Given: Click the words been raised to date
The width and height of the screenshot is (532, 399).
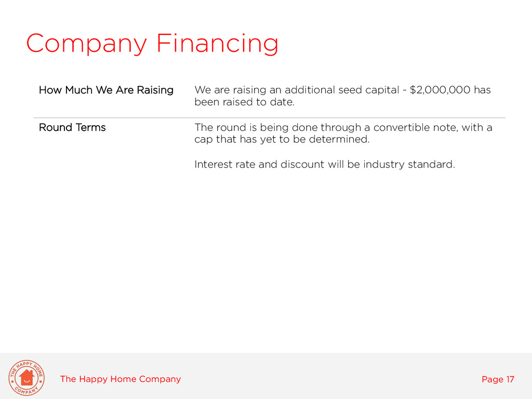Looking at the screenshot, I should click(244, 102).
